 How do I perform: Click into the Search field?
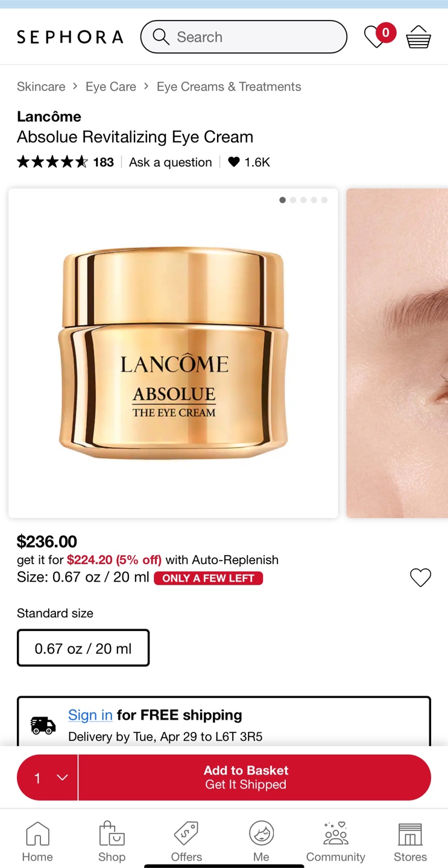tap(244, 37)
